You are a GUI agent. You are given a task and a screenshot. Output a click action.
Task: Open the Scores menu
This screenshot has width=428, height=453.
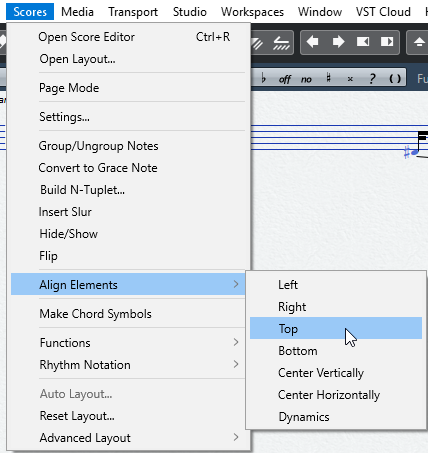click(x=30, y=12)
